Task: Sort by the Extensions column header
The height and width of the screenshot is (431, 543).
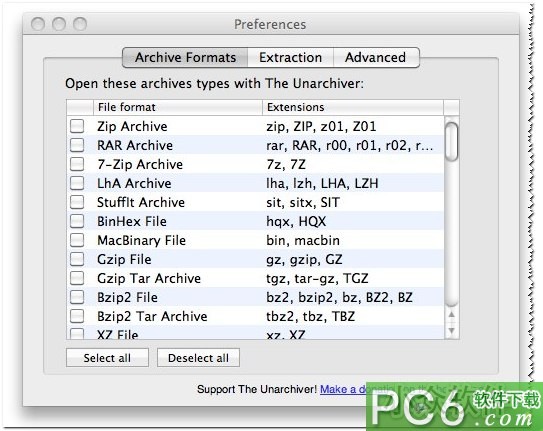Action: (x=353, y=107)
